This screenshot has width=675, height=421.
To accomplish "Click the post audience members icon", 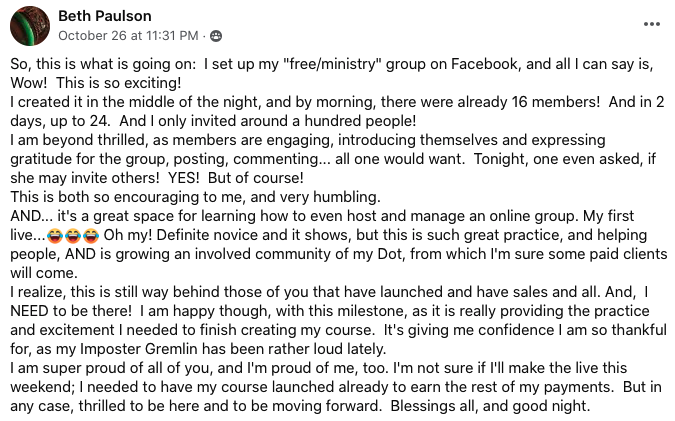I will 216,36.
